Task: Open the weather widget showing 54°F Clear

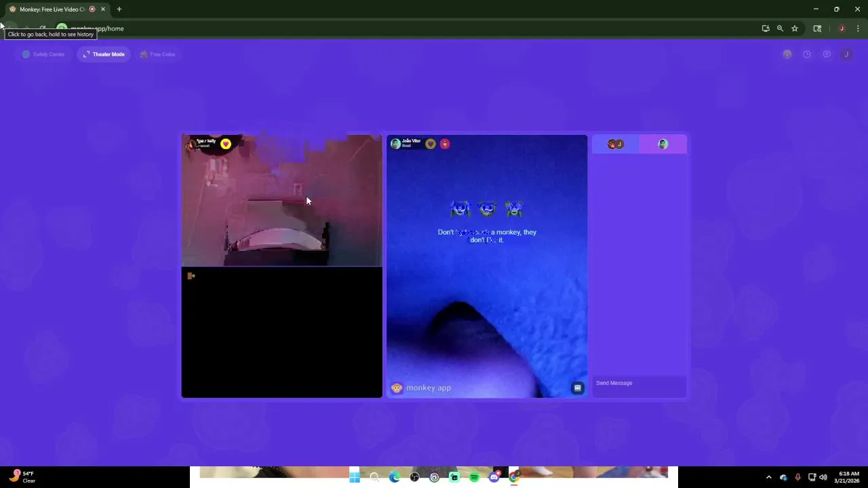Action: point(22,477)
